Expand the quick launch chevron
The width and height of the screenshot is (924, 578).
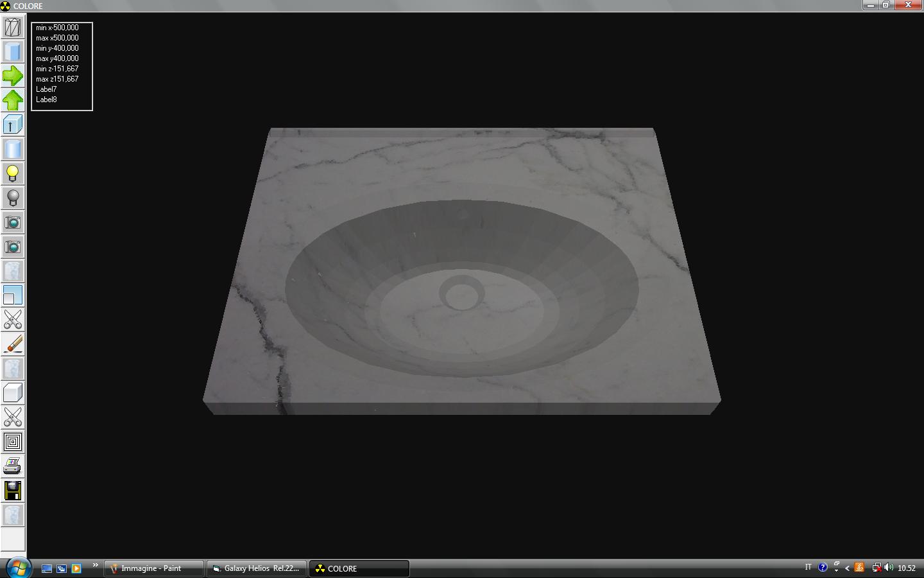(95, 565)
